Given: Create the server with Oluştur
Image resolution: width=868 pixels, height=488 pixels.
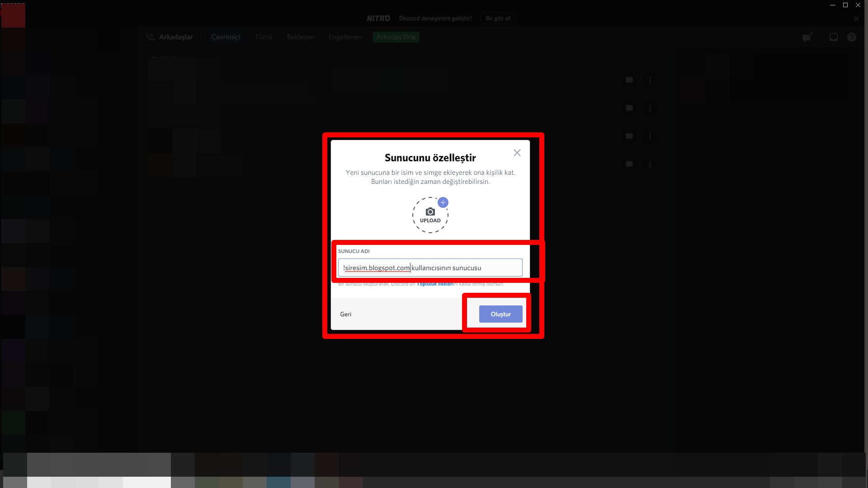Looking at the screenshot, I should pyautogui.click(x=500, y=314).
